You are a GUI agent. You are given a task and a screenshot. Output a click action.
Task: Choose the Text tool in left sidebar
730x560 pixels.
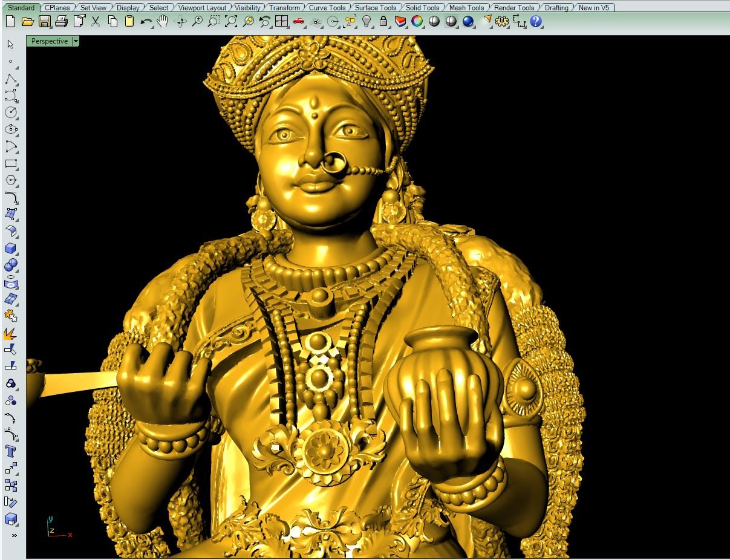coord(10,451)
